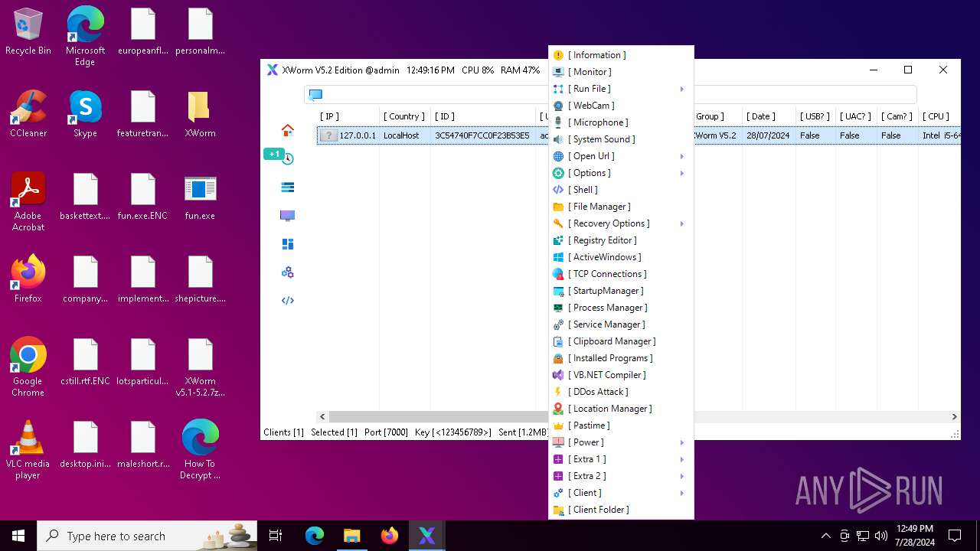This screenshot has width=980, height=551.
Task: Select the 127.0.0.1 client cell
Action: tap(358, 135)
